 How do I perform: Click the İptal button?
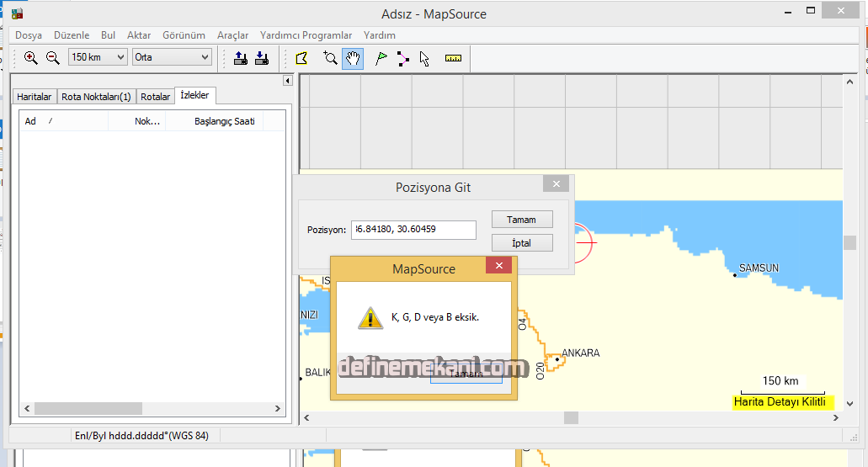[x=521, y=242]
